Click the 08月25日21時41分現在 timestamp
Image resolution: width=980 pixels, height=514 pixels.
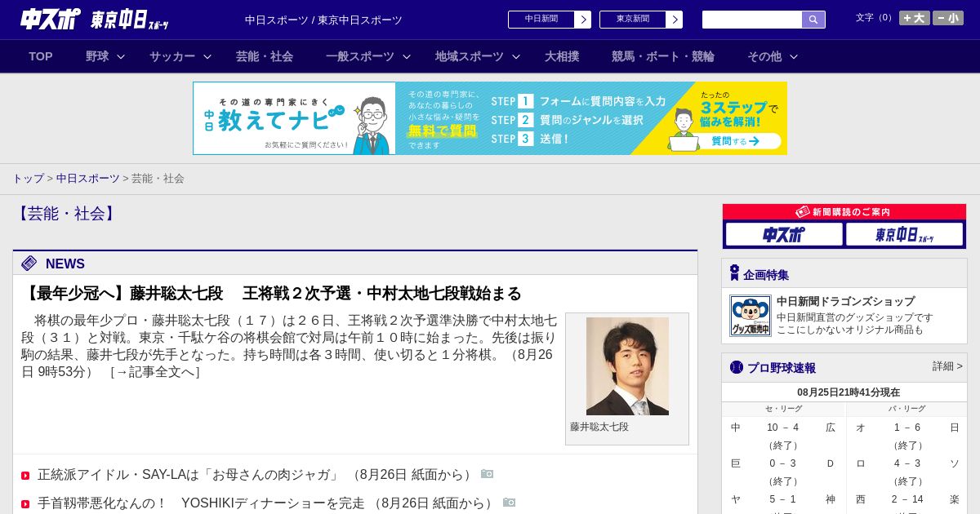point(849,392)
